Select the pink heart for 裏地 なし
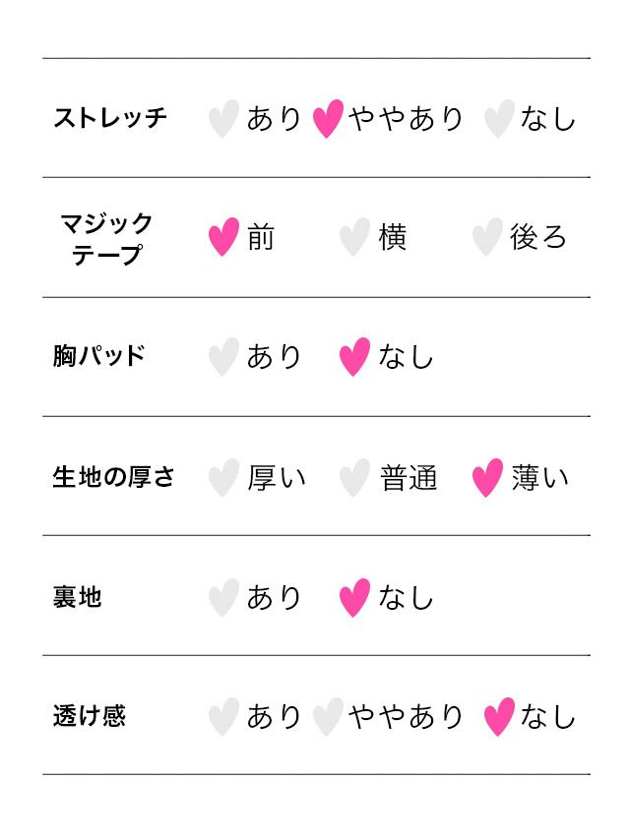This screenshot has width=630, height=840. 354,597
